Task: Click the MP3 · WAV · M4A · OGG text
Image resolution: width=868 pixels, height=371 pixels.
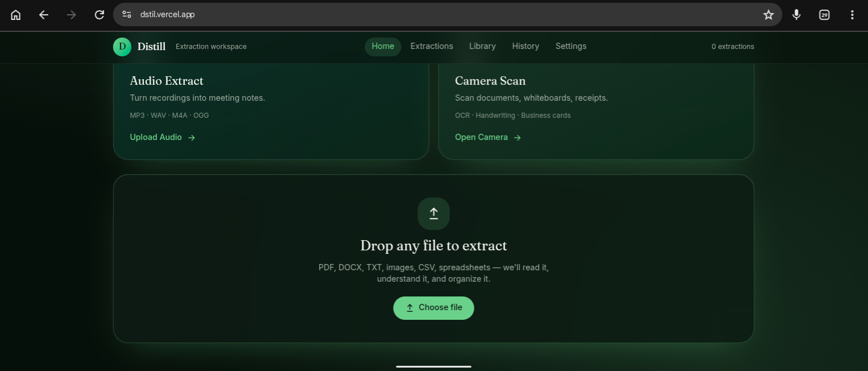Action: click(170, 116)
